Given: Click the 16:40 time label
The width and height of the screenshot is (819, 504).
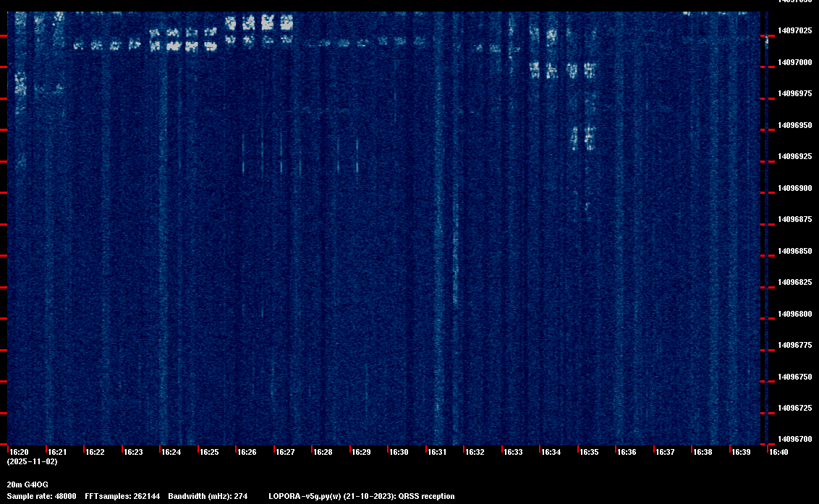Looking at the screenshot, I should coord(778,452).
